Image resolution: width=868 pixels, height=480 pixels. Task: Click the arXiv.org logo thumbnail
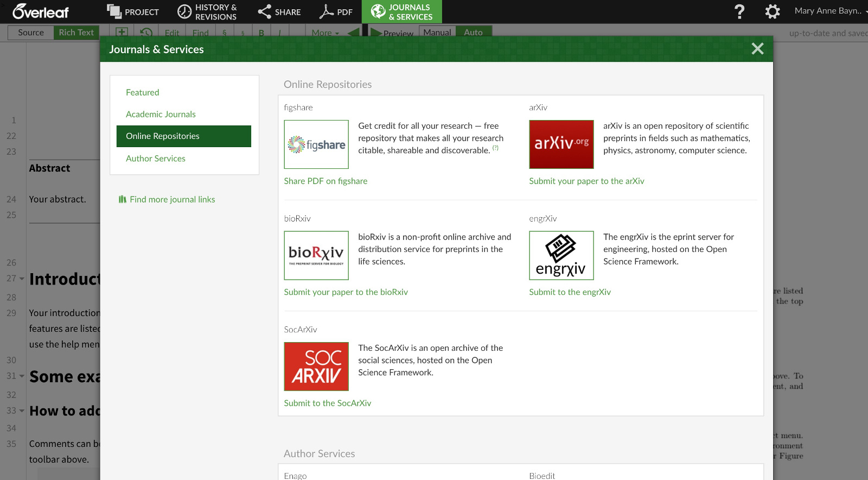click(x=561, y=144)
